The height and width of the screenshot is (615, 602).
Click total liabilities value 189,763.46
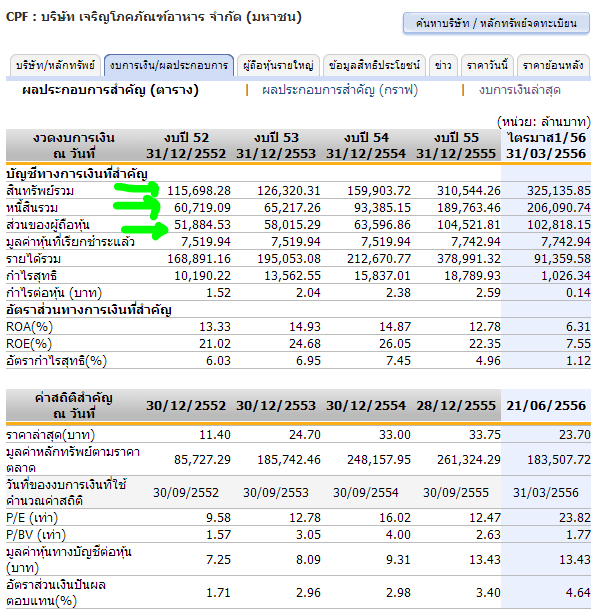pyautogui.click(x=469, y=207)
